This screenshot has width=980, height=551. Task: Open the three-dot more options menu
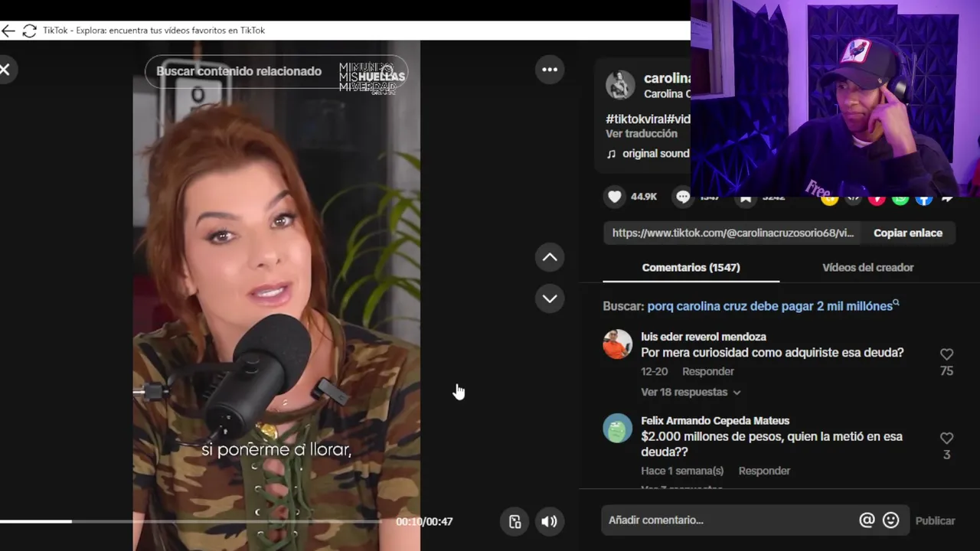pyautogui.click(x=550, y=70)
